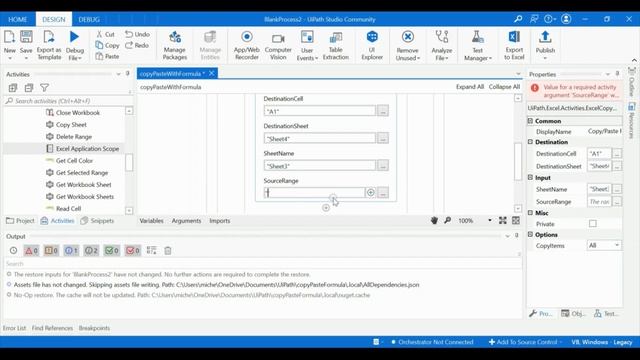Expand all activities tree icon
The height and width of the screenshot is (360, 640).
click(x=13, y=87)
